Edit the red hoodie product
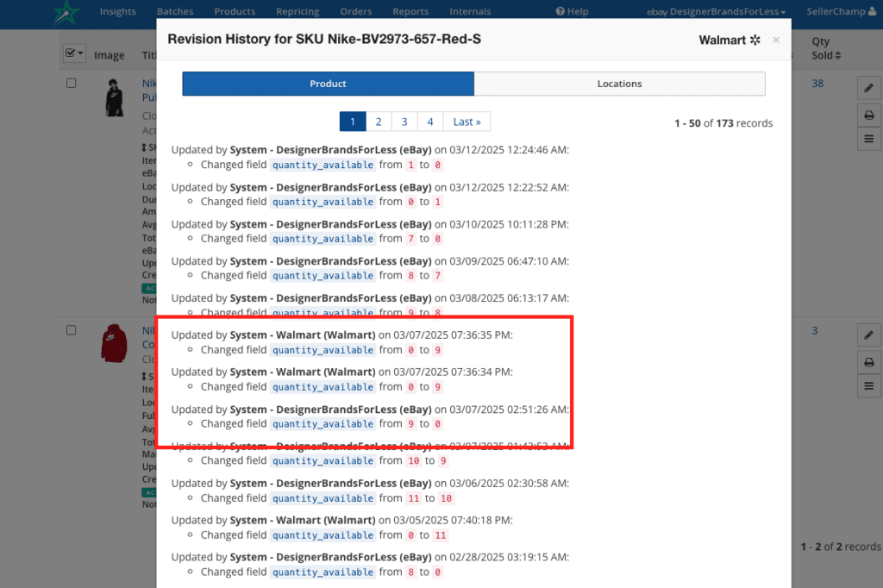The width and height of the screenshot is (883, 588). [869, 335]
